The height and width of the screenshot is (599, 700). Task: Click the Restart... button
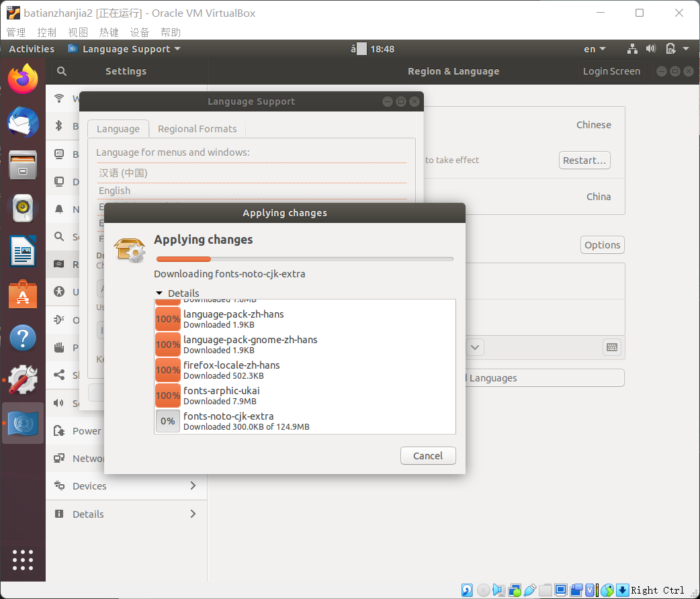pyautogui.click(x=584, y=160)
